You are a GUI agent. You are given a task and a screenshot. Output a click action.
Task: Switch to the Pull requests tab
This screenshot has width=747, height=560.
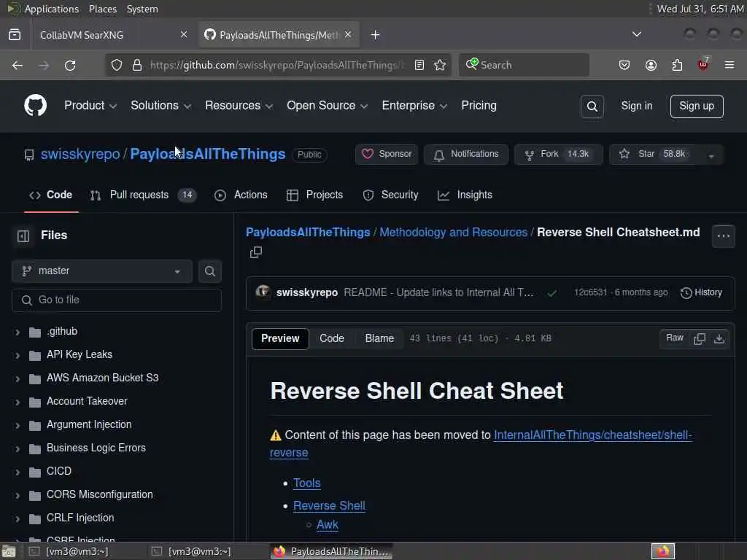tap(143, 195)
